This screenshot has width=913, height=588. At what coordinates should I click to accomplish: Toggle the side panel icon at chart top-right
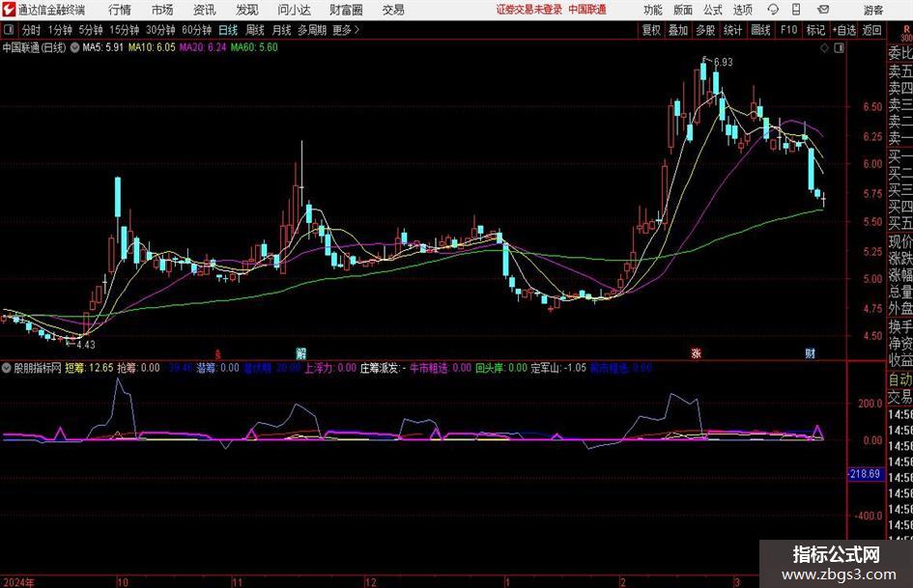[839, 48]
